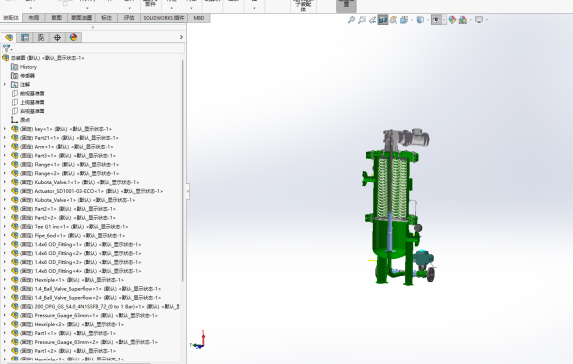Switch to the ConfigurationManager tab
573x364 pixels.
(41, 37)
